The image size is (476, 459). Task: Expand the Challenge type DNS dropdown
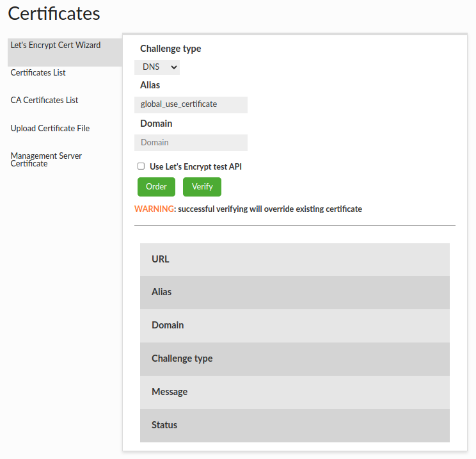(157, 67)
